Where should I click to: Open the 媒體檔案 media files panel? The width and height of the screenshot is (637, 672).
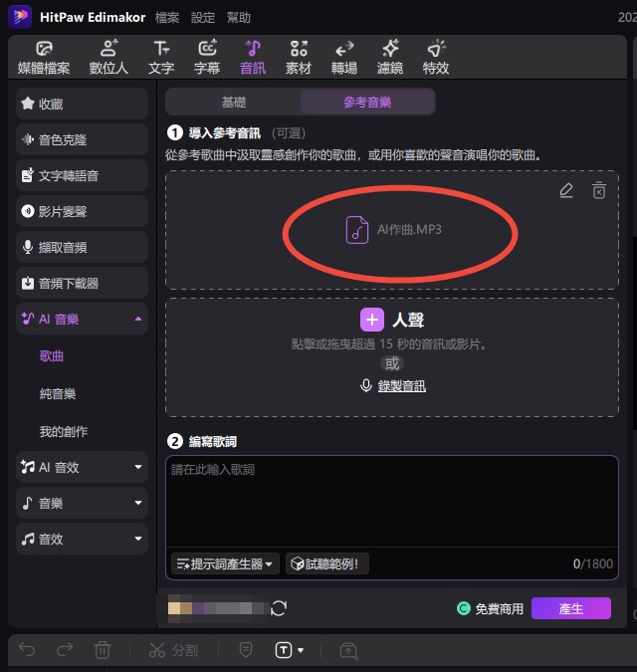44,59
